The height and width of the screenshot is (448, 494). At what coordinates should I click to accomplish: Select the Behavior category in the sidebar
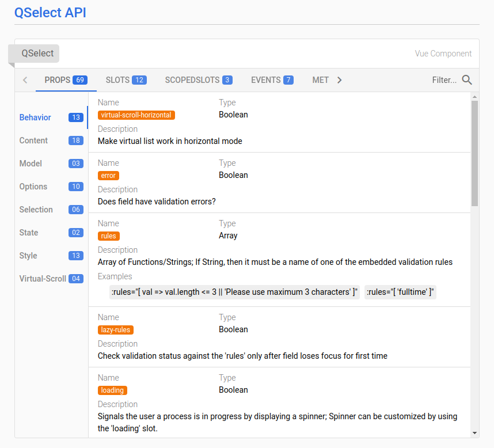(x=35, y=117)
